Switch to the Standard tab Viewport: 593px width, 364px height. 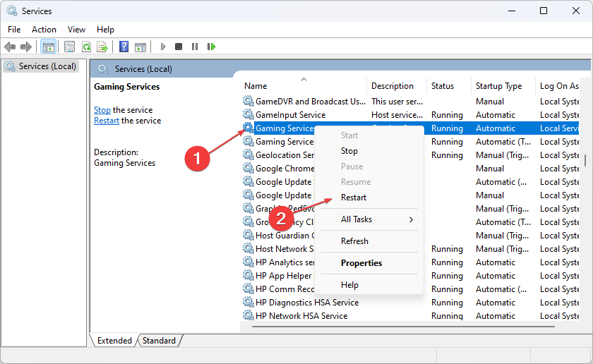(159, 341)
